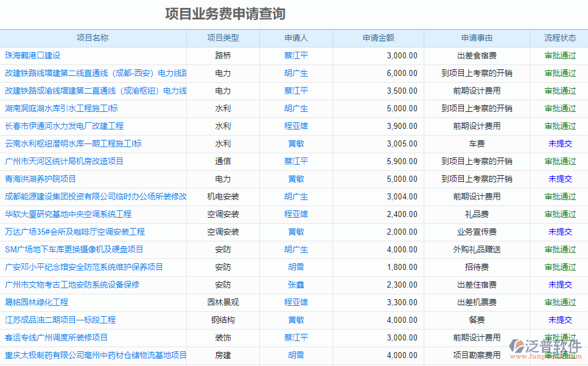Click 未提交 status for 云南水利枢纽 row

(560, 143)
